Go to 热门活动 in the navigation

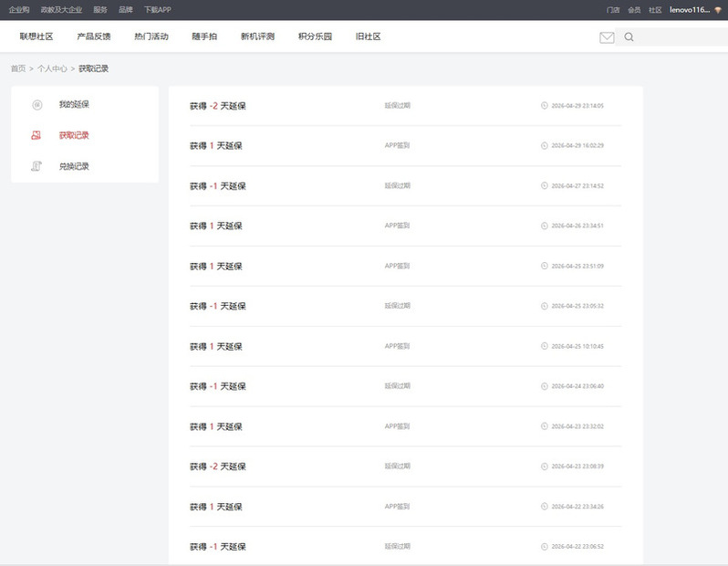pos(151,37)
